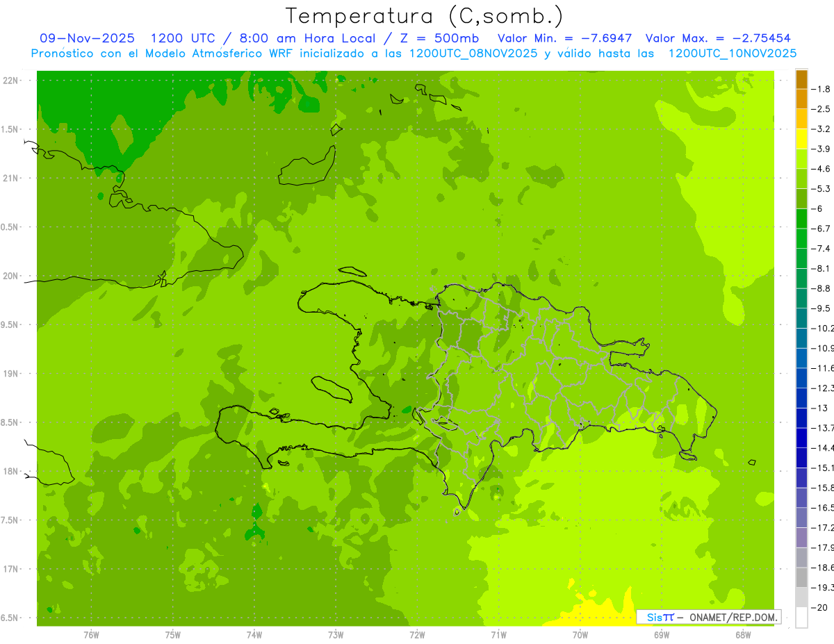Viewport: 834px width, 644px height.
Task: Click the 17N latitude label
Action: tap(10, 569)
